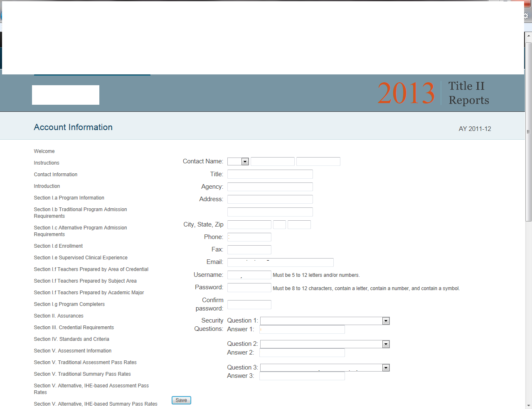Open the Contact Name prefix dropdown
532x409 pixels.
pyautogui.click(x=238, y=162)
